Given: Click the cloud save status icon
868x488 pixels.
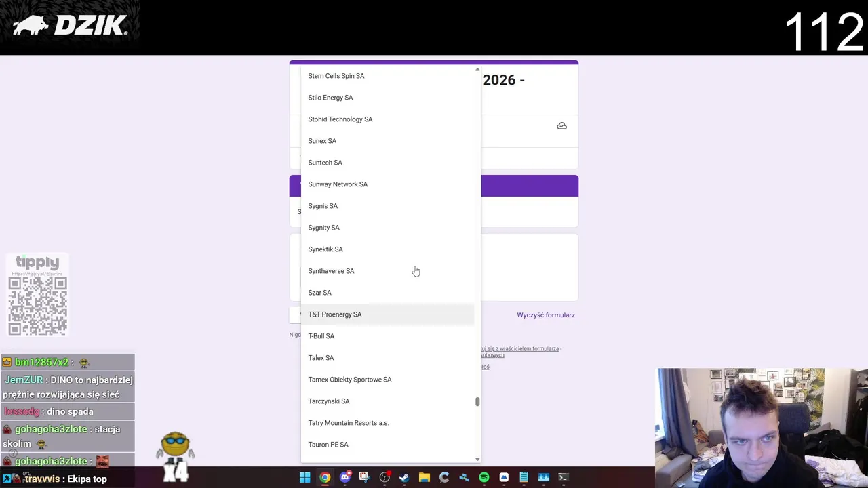Looking at the screenshot, I should 561,126.
